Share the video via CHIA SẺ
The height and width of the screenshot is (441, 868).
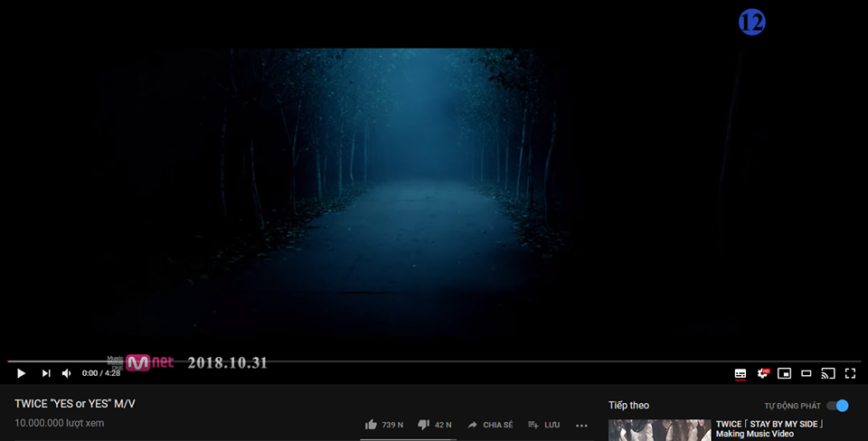(490, 425)
